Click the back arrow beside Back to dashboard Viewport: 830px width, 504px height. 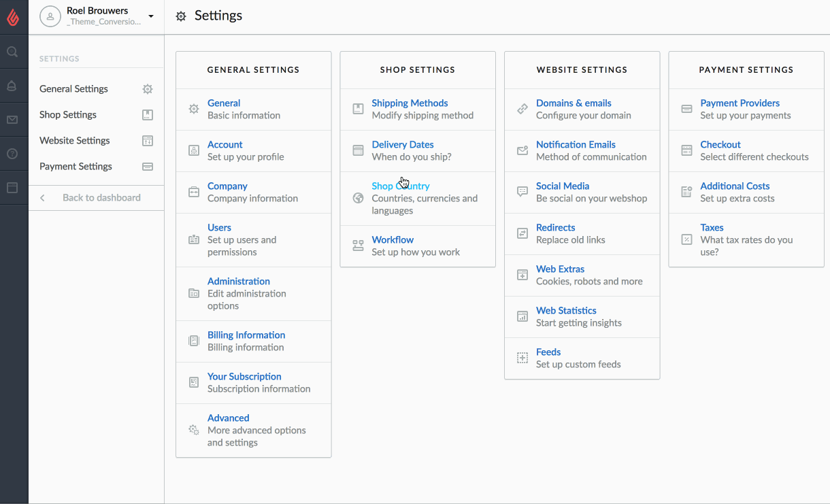[43, 198]
